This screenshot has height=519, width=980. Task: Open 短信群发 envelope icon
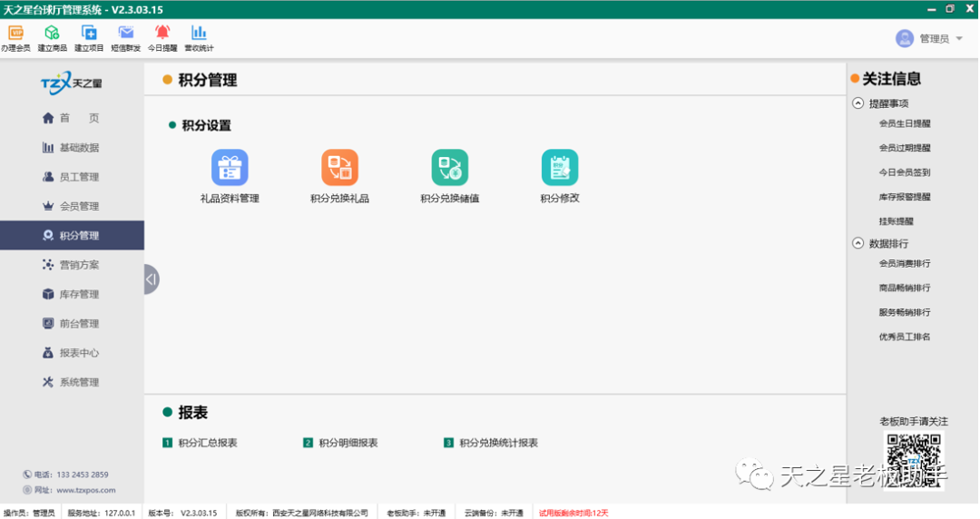[125, 34]
